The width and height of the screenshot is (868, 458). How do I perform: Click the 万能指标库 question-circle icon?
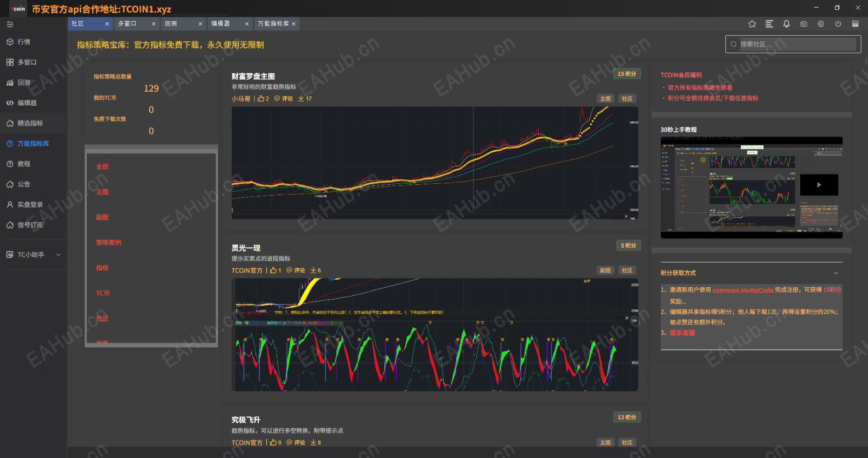point(10,144)
